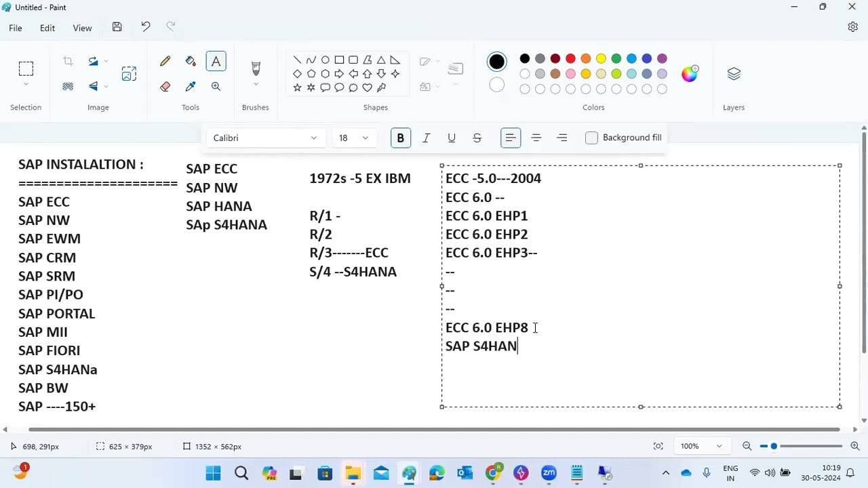Select the five-point star shape
Screen dimensions: 868x488
click(x=297, y=88)
